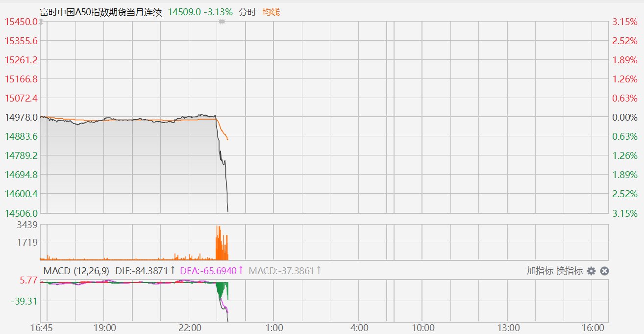
Task: Close the MACD indicator panel
Action: click(x=604, y=271)
